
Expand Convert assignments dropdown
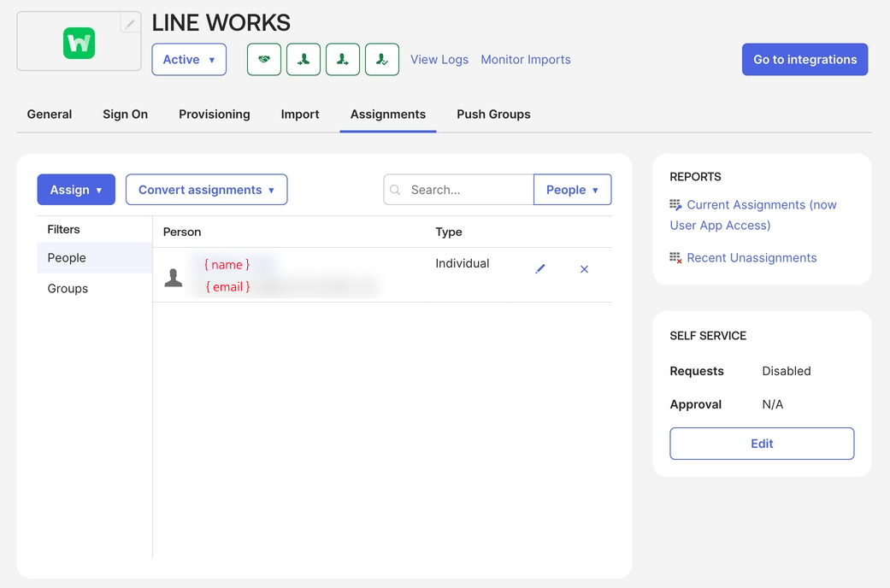point(207,190)
